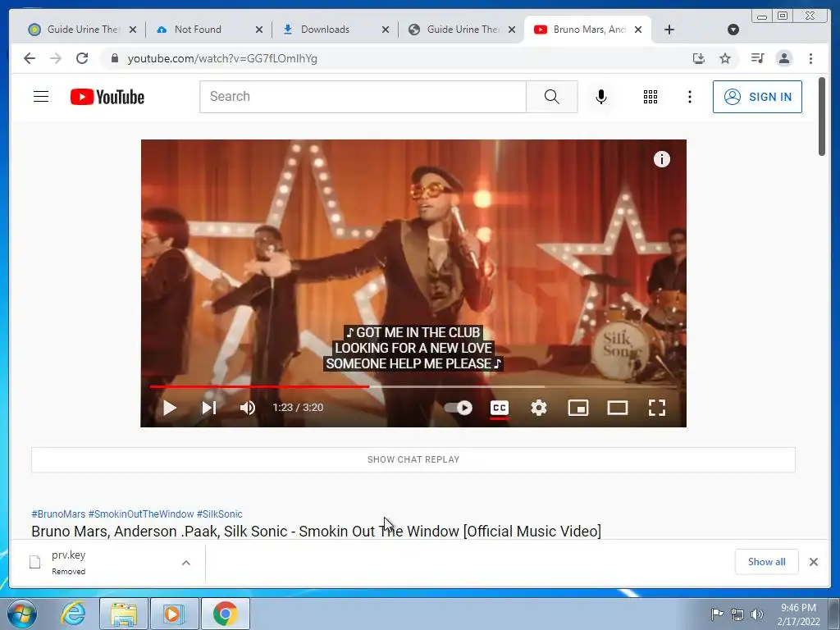Open the #SilkSonic hashtag

(x=220, y=514)
